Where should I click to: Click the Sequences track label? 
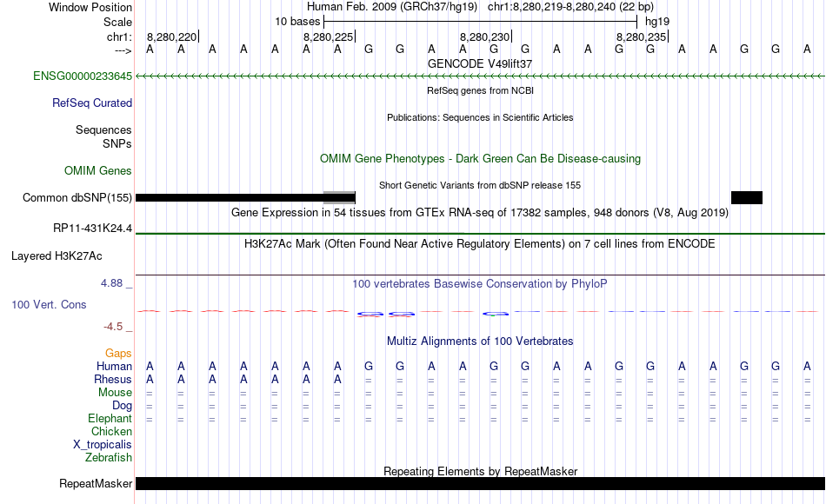tap(103, 129)
